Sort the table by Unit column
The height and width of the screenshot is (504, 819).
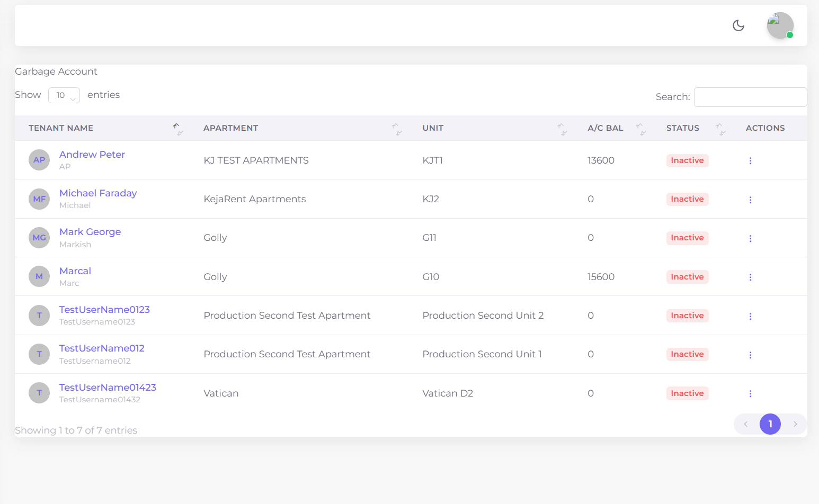click(433, 128)
